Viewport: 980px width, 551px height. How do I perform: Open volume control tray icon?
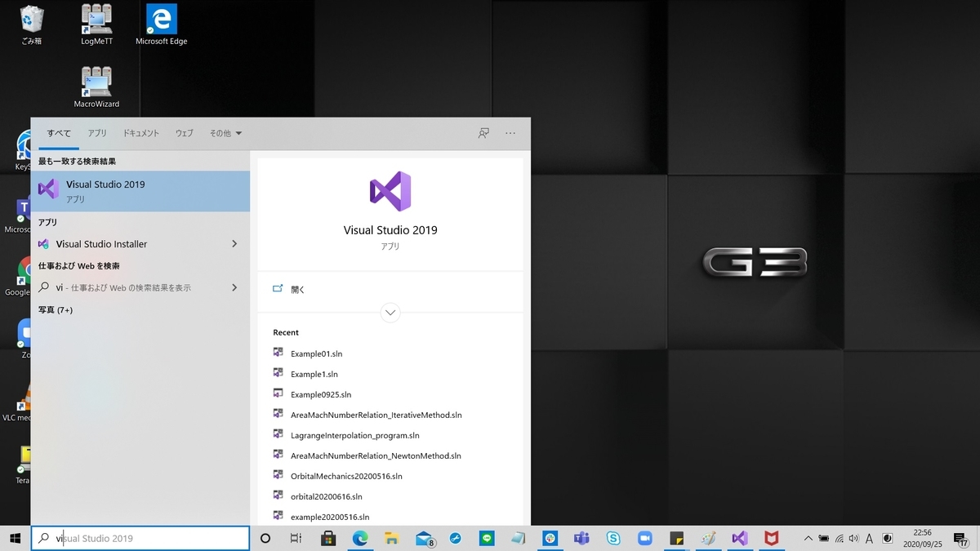853,538
